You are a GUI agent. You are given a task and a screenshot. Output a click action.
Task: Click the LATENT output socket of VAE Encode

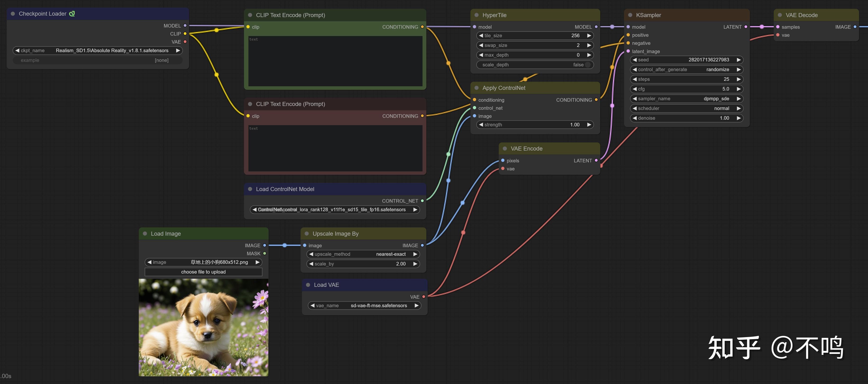click(596, 160)
